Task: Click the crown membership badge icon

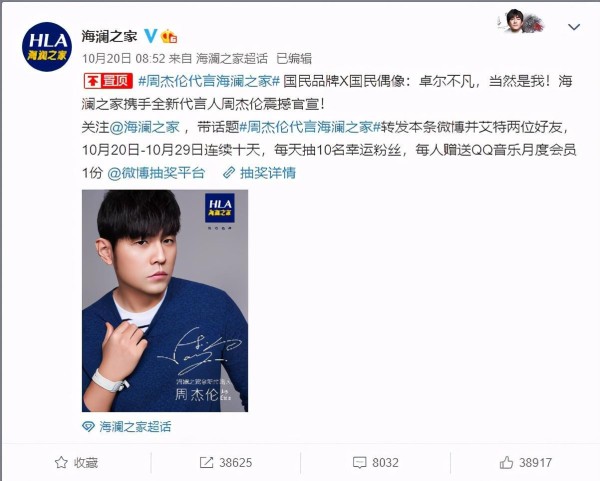Action: pos(169,36)
